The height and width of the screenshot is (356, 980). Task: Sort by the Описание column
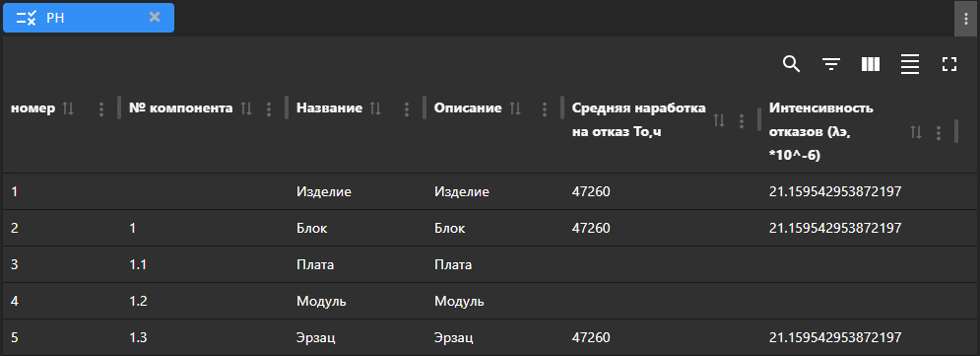(x=515, y=108)
